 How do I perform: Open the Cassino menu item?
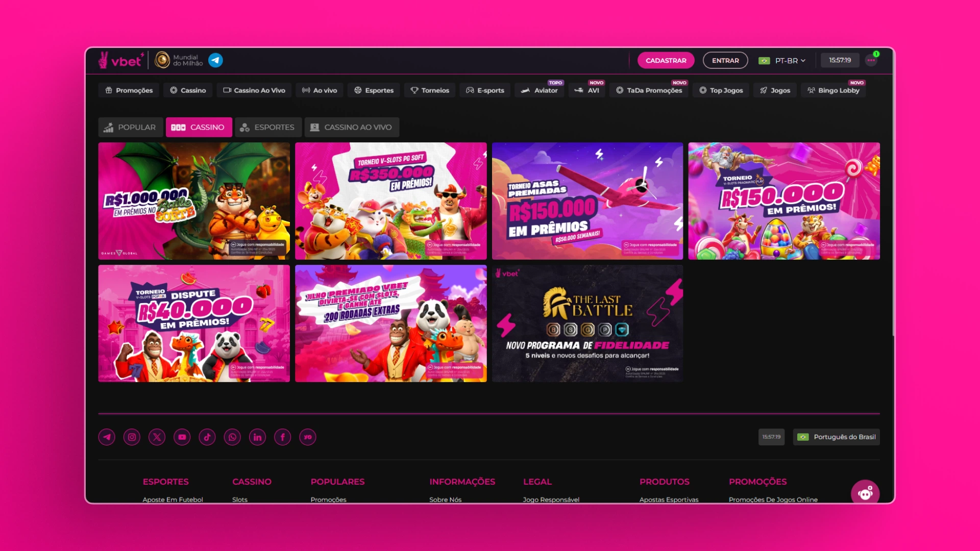pyautogui.click(x=188, y=90)
